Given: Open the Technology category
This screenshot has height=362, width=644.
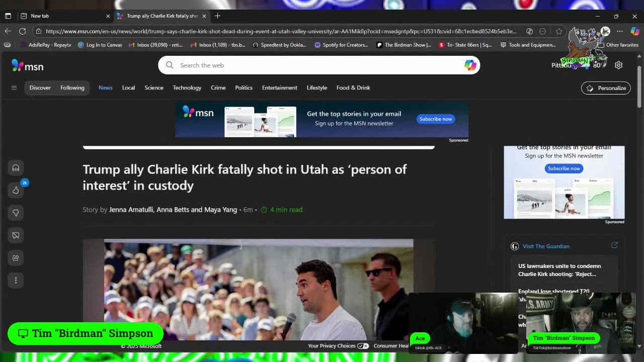Looking at the screenshot, I should pyautogui.click(x=187, y=87).
